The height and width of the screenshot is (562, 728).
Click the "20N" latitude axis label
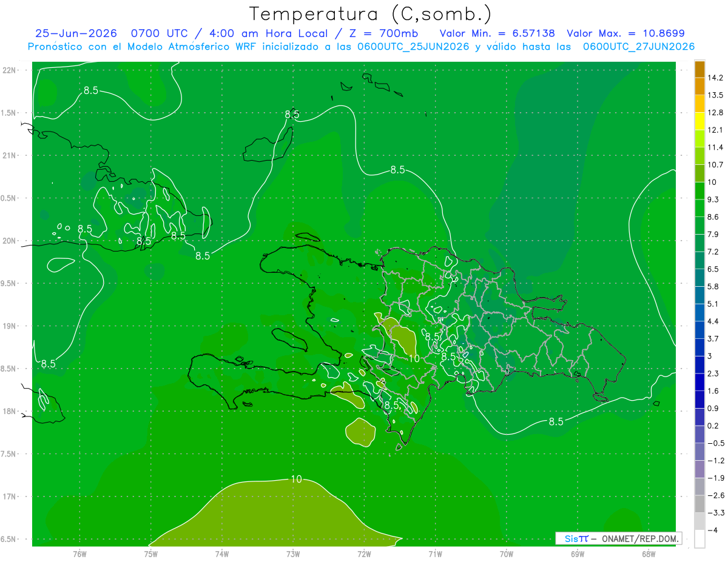click(x=10, y=241)
